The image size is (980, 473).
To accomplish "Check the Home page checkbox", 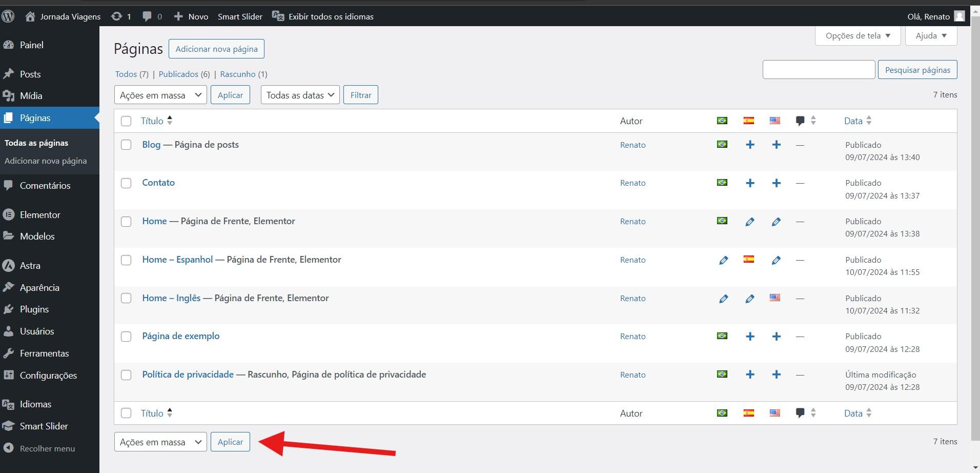I will click(x=126, y=222).
